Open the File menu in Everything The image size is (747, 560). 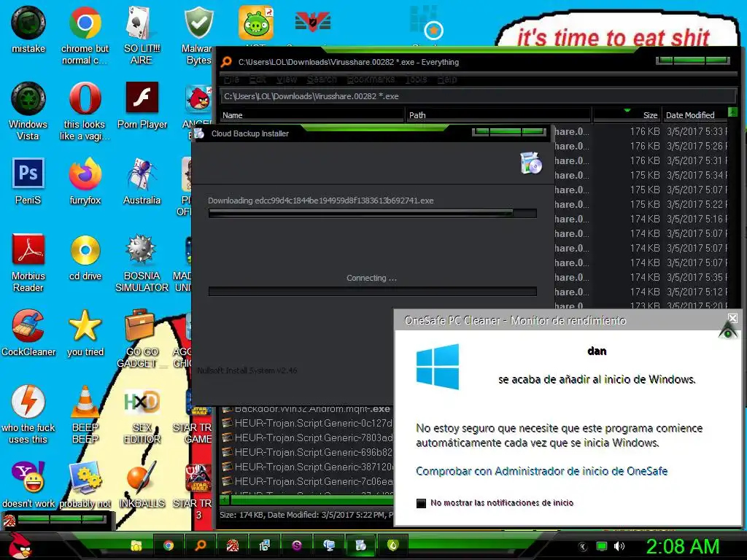tap(231, 79)
